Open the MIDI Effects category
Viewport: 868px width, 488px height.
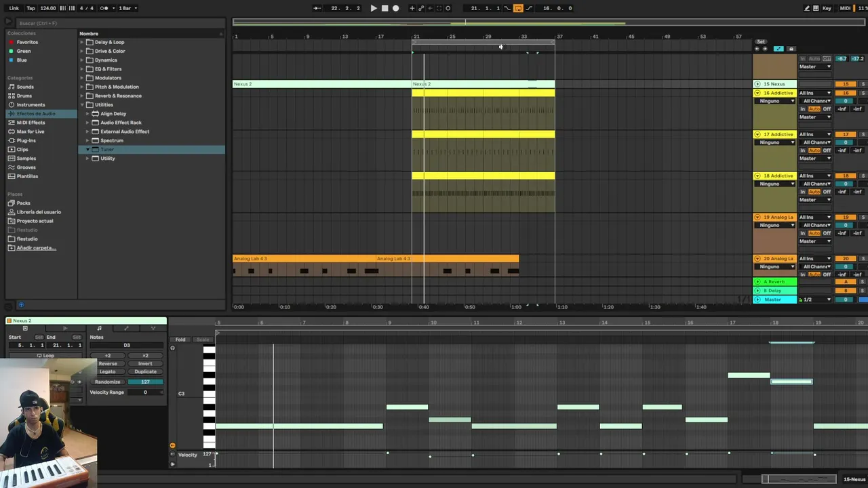(31, 123)
